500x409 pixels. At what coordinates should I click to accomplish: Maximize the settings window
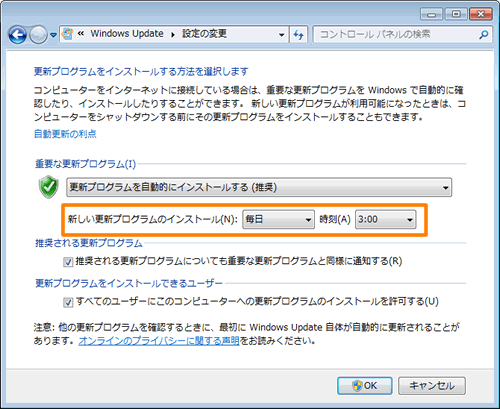pos(456,14)
